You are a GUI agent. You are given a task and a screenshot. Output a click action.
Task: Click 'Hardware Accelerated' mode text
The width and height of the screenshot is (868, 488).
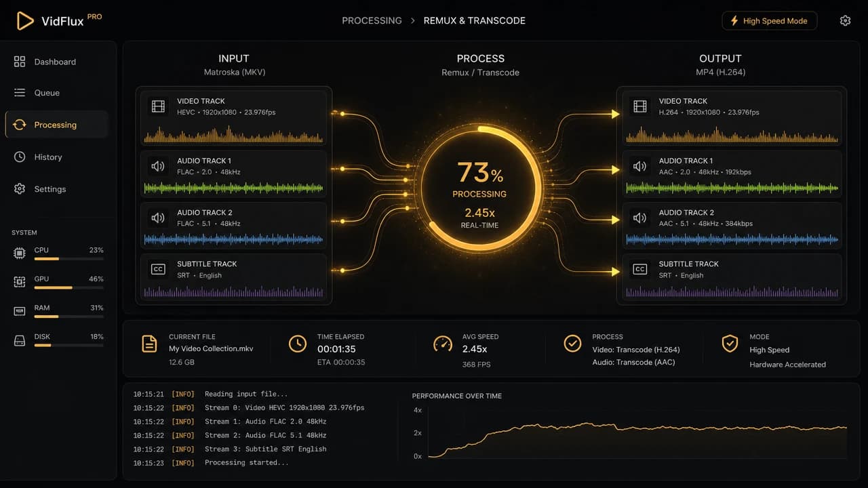point(787,365)
